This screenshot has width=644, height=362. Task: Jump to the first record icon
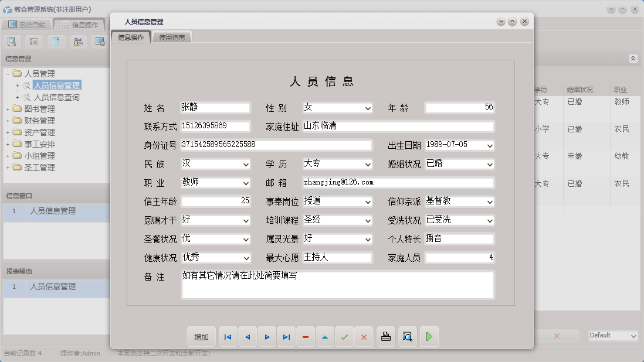coord(228,336)
